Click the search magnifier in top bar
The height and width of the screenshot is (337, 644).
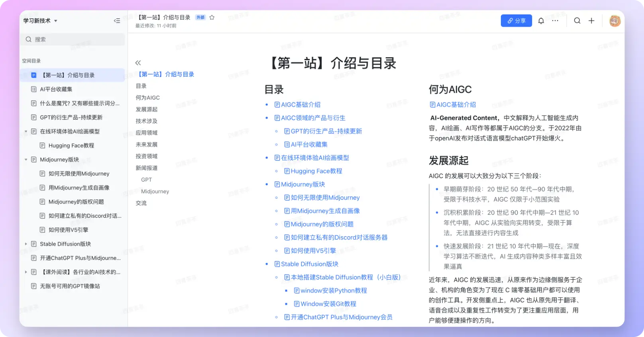[577, 21]
